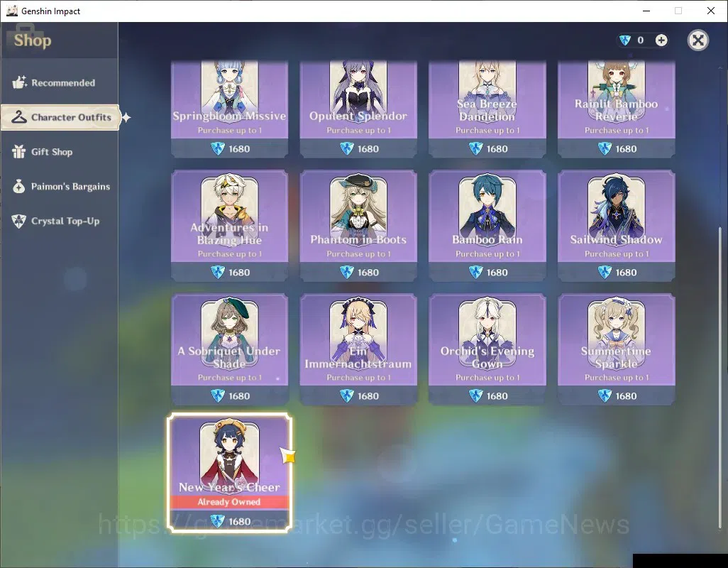Image resolution: width=728 pixels, height=568 pixels.
Task: Close the Shop with the X button
Action: pyautogui.click(x=697, y=40)
